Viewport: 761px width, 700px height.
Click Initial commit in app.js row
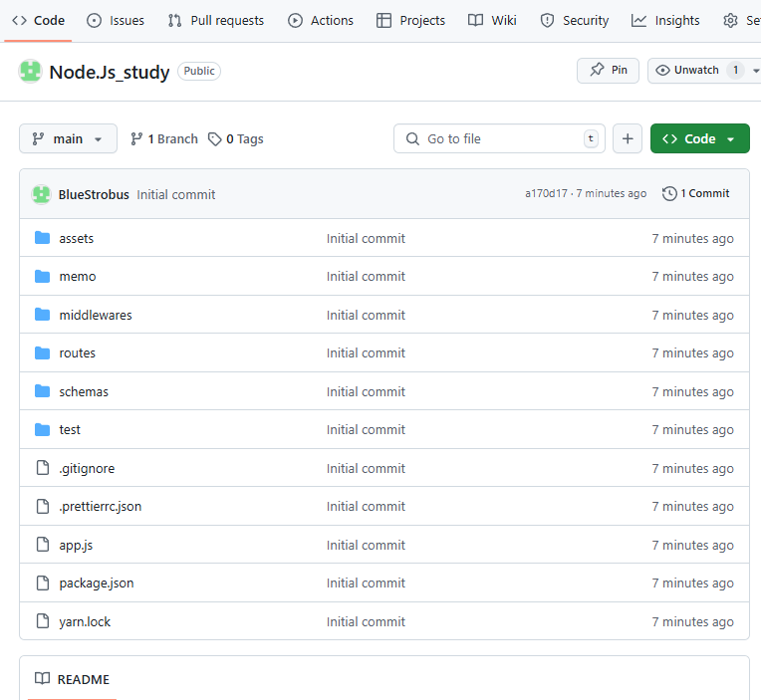pos(366,546)
